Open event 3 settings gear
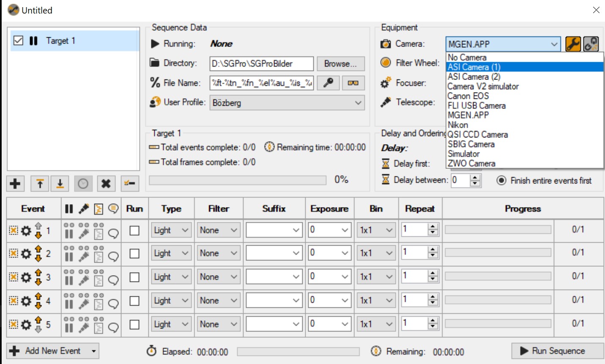Image resolution: width=605 pixels, height=364 pixels. tap(26, 277)
